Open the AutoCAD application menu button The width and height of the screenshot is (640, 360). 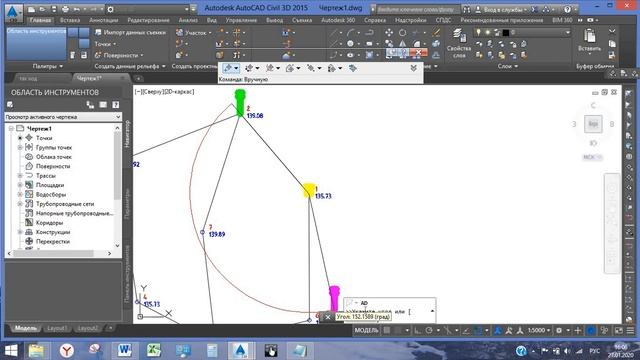[x=13, y=12]
